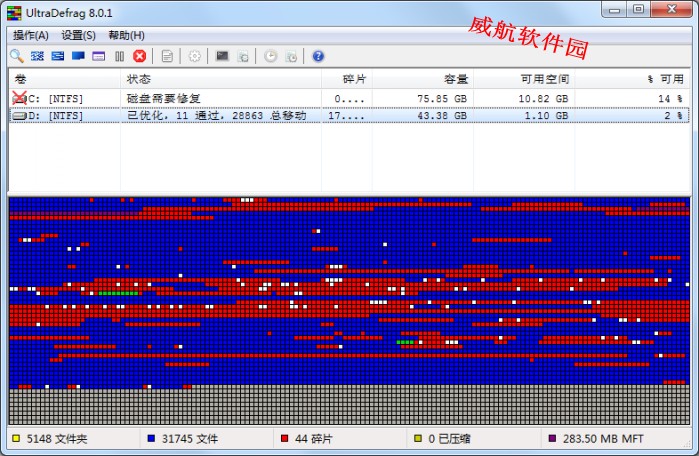Run full optimization from the toolbar

[78, 56]
